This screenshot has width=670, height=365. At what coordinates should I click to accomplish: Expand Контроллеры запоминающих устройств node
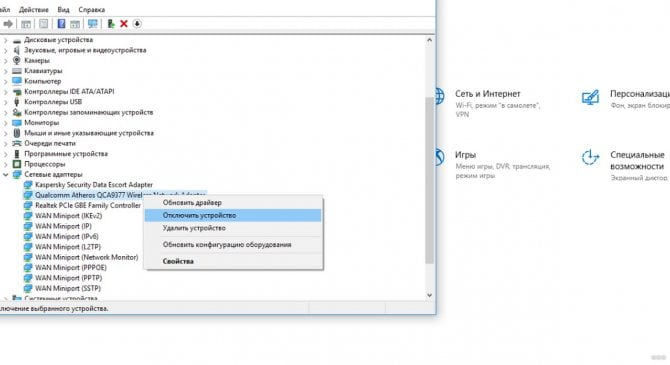[x=6, y=112]
